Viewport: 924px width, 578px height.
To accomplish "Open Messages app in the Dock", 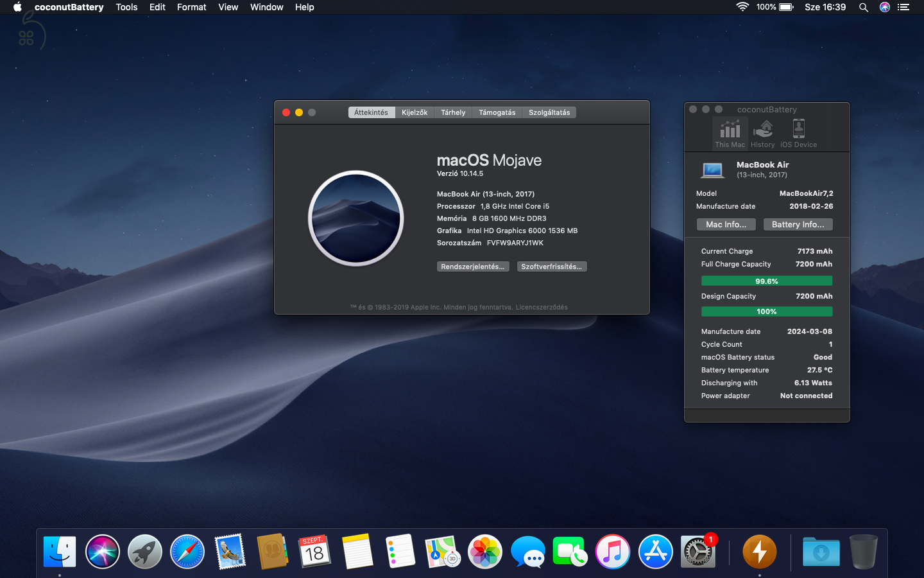I will pyautogui.click(x=528, y=552).
